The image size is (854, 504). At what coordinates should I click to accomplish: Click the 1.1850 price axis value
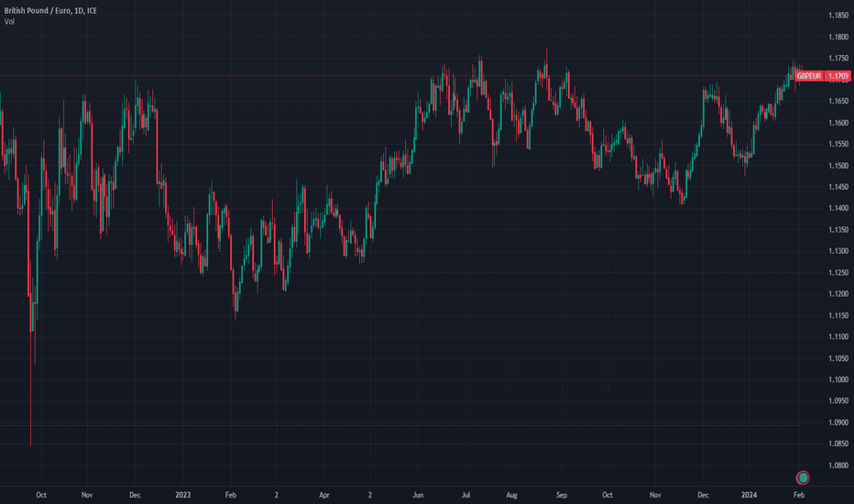click(838, 16)
